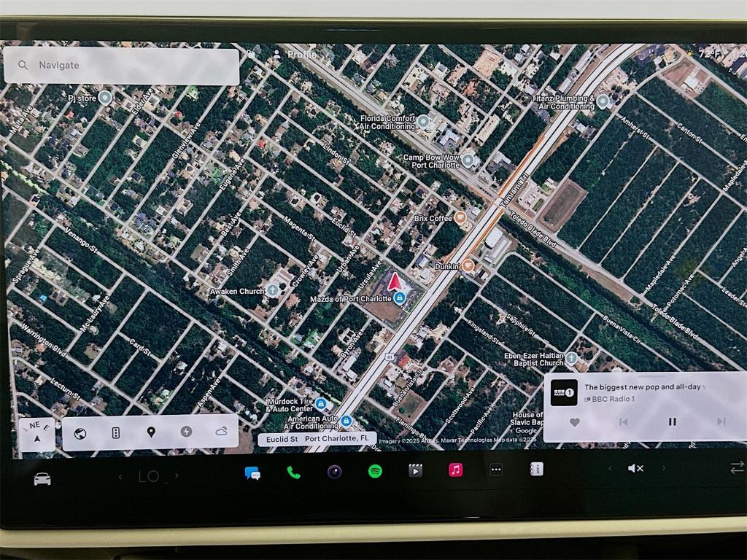747x560 pixels.
Task: Open the pink Music app
Action: click(456, 470)
